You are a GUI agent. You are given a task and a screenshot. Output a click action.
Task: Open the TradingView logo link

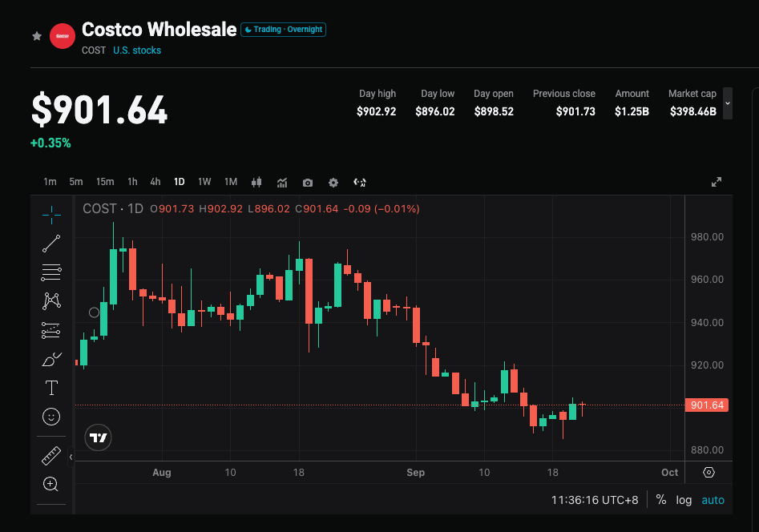point(99,437)
